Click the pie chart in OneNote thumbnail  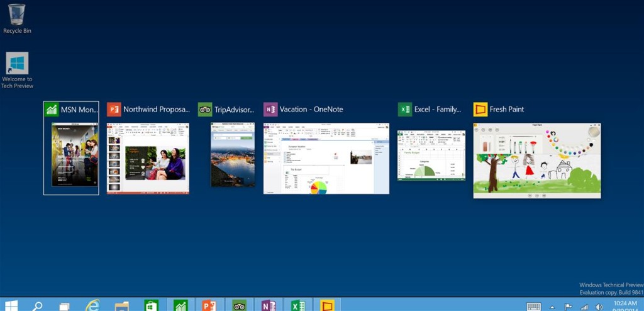[319, 187]
